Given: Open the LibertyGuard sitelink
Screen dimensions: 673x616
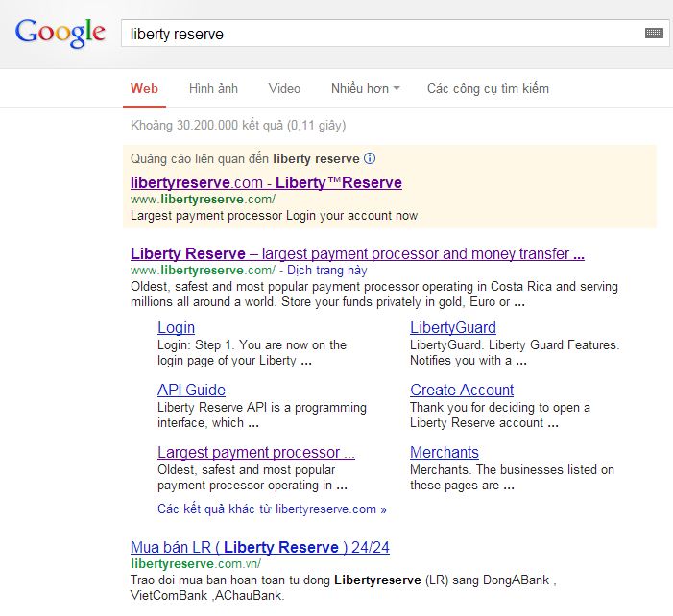Looking at the screenshot, I should (x=453, y=328).
